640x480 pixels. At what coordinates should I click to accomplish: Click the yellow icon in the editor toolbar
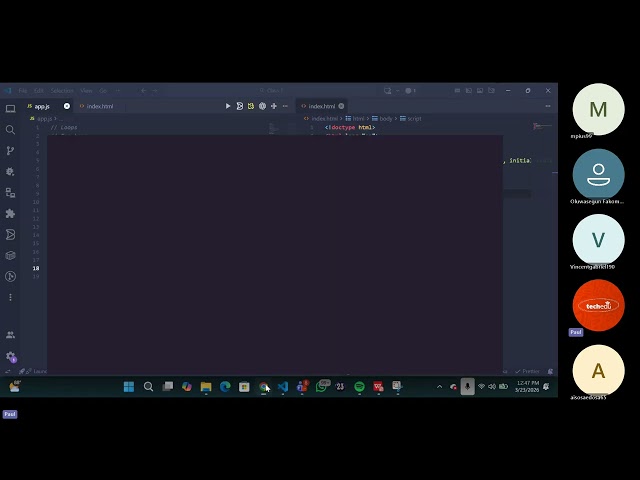click(x=251, y=106)
